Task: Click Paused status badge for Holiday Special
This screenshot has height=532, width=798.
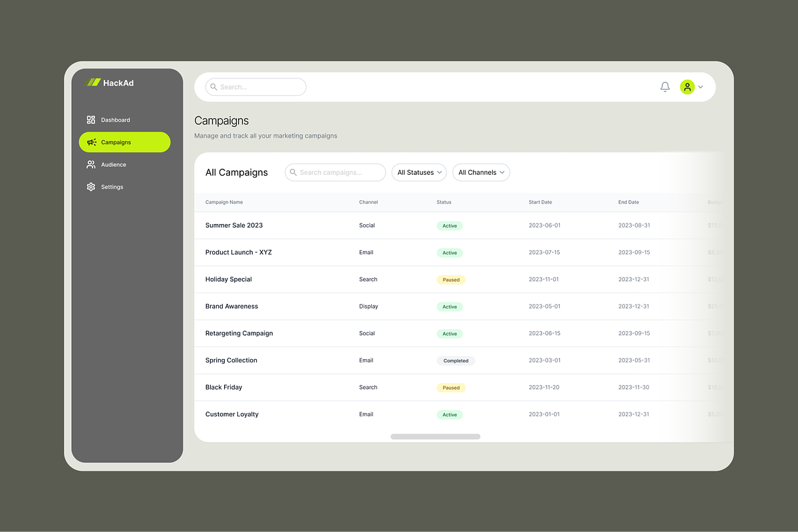Action: (451, 280)
